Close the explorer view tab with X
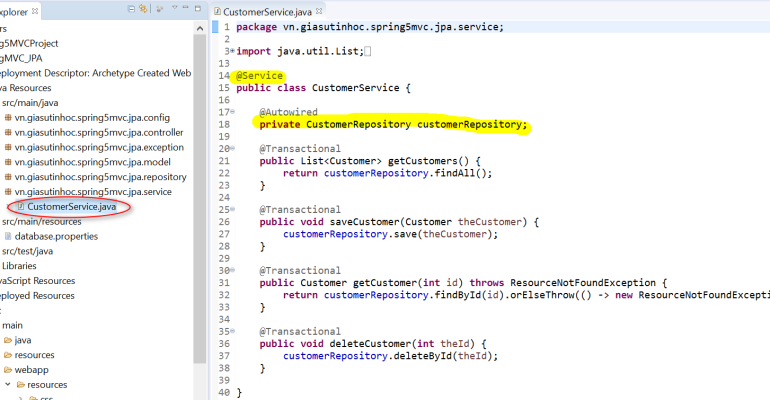This screenshot has width=770, height=400. (x=35, y=11)
